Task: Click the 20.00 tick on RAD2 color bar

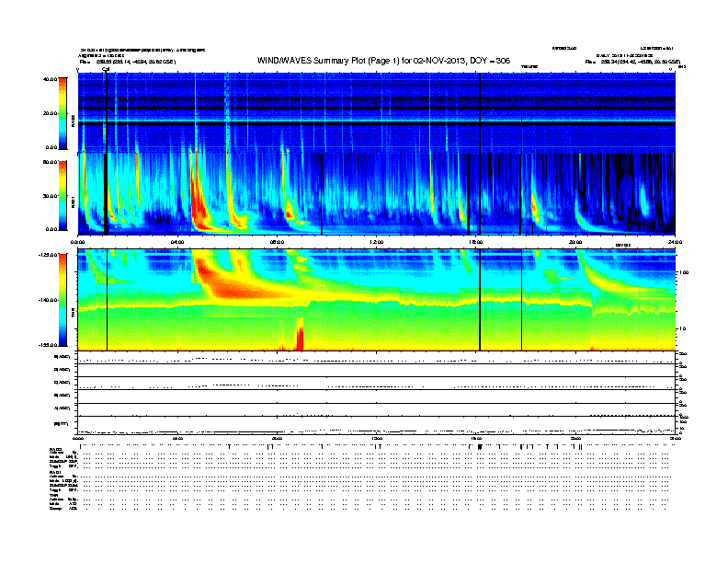Action: [51, 113]
